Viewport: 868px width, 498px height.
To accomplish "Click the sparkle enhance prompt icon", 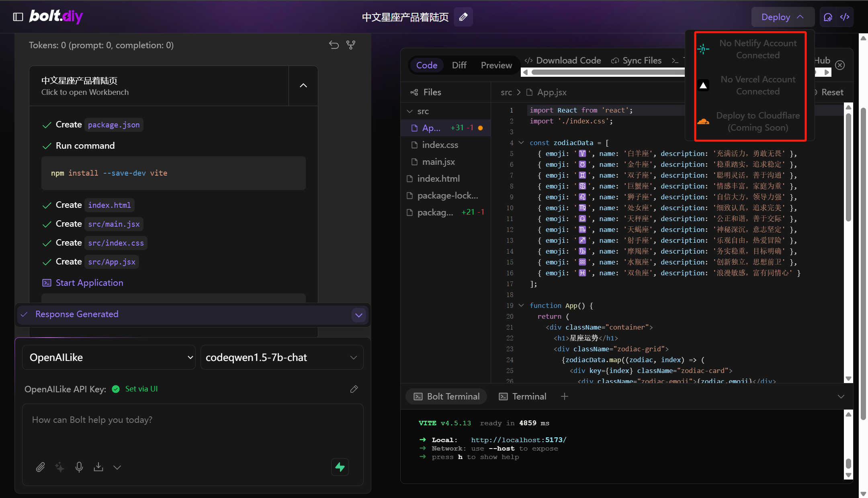I will coord(59,467).
